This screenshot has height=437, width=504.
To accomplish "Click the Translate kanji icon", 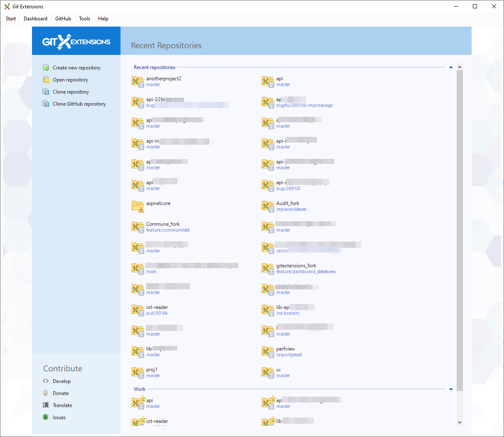I will pyautogui.click(x=46, y=405).
